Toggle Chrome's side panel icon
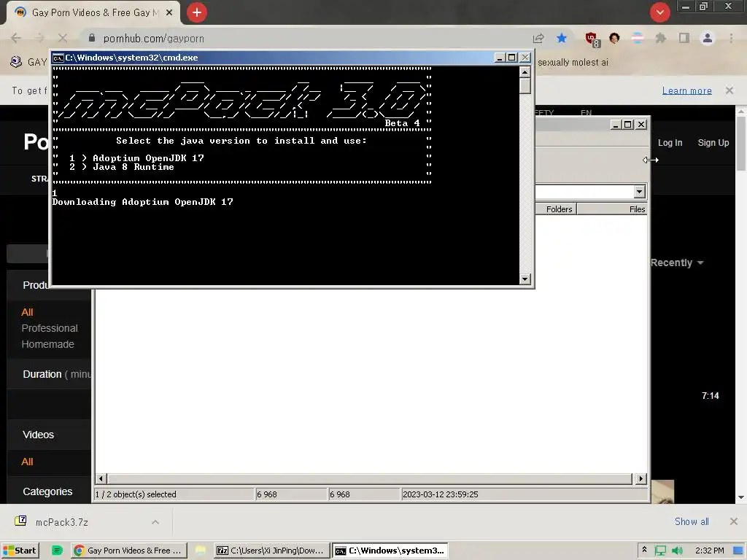This screenshot has width=747, height=560. 684,38
